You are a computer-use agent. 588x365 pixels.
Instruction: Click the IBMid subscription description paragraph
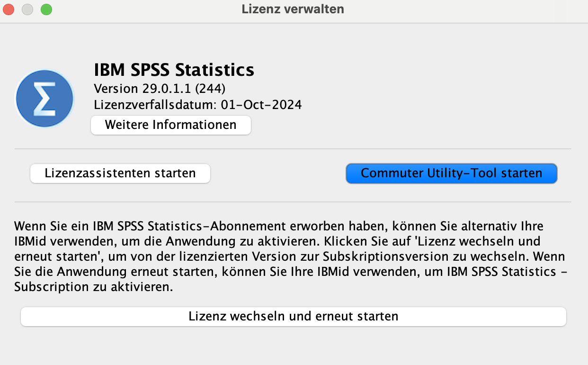(x=291, y=256)
